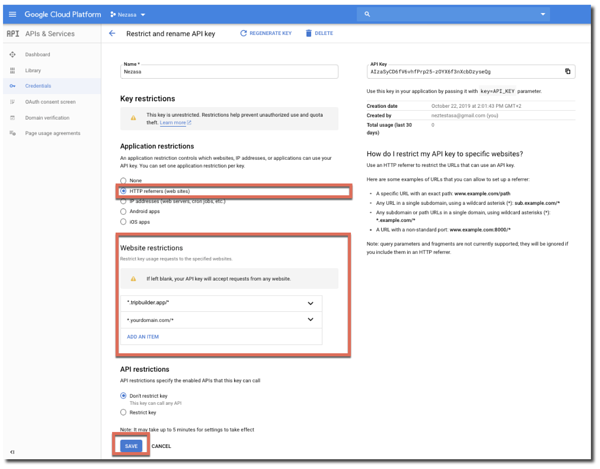600x469 pixels.
Task: Click the back arrow beside Restrict and rename API key
Action: 112,34
